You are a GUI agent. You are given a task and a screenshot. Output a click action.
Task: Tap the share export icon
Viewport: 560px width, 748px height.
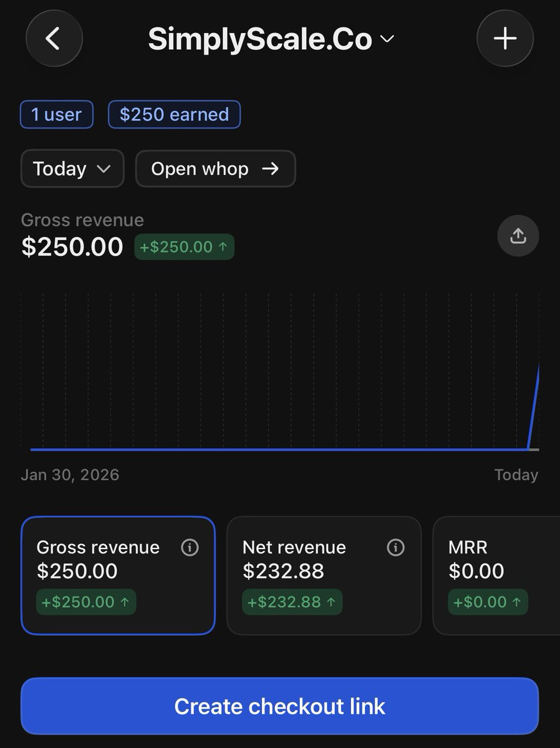point(518,236)
